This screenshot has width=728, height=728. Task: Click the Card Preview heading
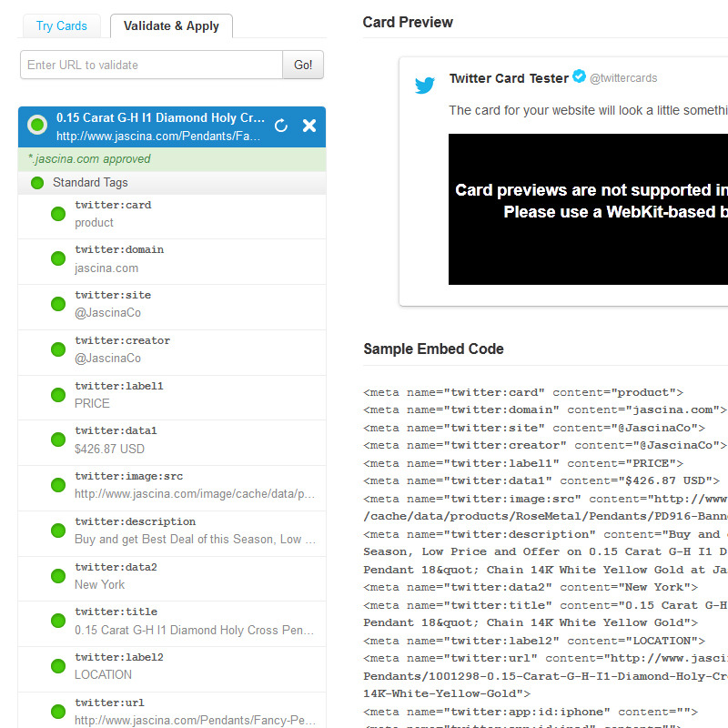click(408, 22)
